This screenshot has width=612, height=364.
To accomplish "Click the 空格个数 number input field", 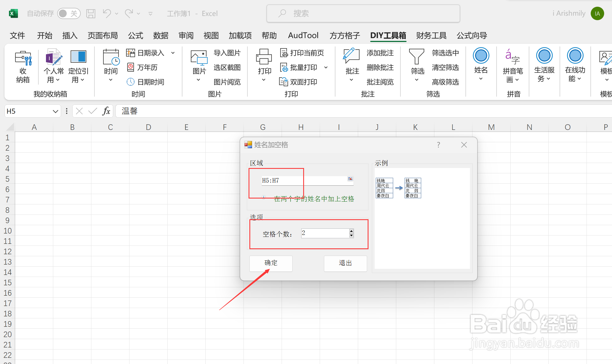I will tap(325, 233).
